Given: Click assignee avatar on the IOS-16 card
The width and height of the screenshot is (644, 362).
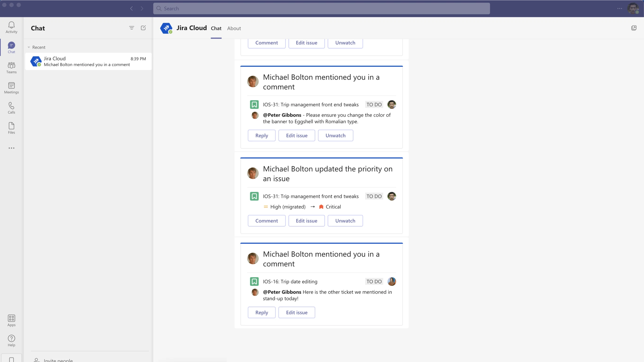Looking at the screenshot, I should pos(392,281).
